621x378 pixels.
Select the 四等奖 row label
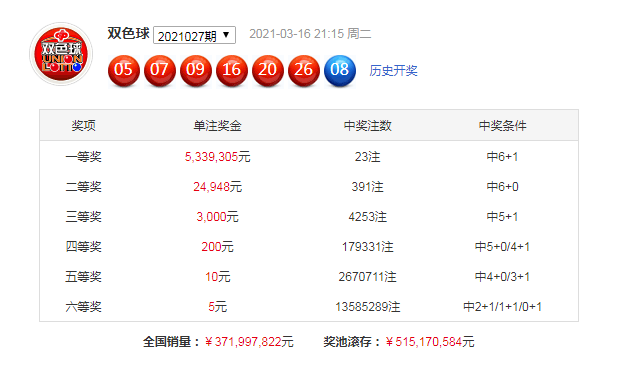tap(84, 247)
